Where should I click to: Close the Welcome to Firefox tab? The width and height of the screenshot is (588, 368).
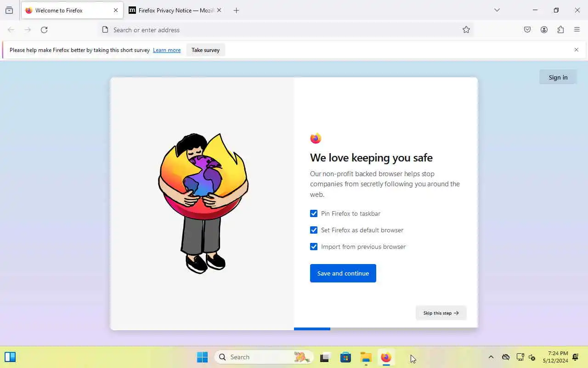115,10
